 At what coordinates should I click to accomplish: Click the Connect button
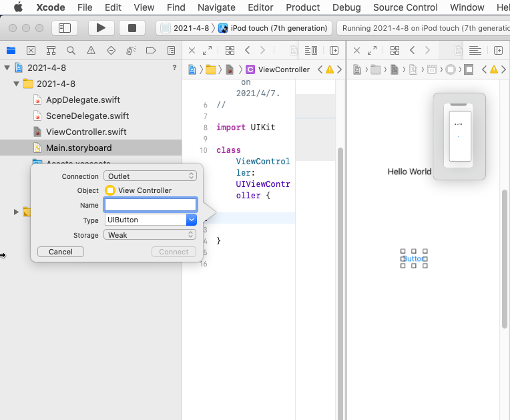174,252
